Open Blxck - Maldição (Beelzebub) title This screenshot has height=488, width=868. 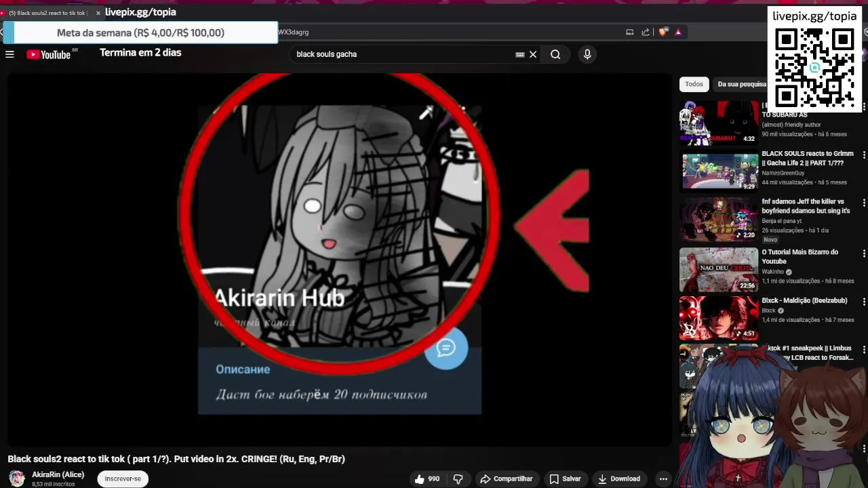click(x=804, y=300)
